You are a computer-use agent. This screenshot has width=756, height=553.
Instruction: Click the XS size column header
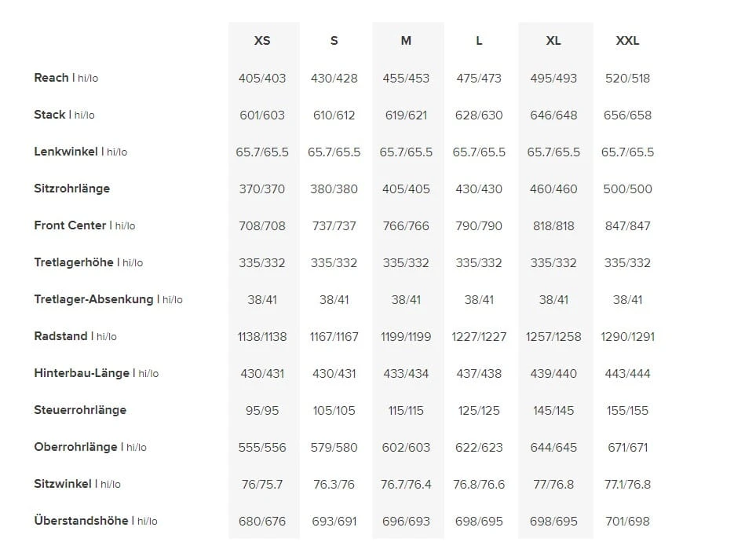click(262, 41)
